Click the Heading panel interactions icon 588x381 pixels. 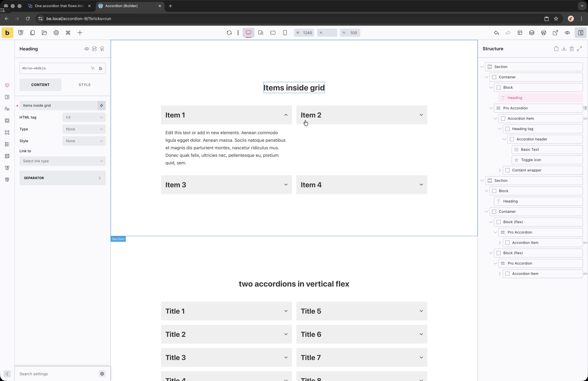(x=102, y=49)
